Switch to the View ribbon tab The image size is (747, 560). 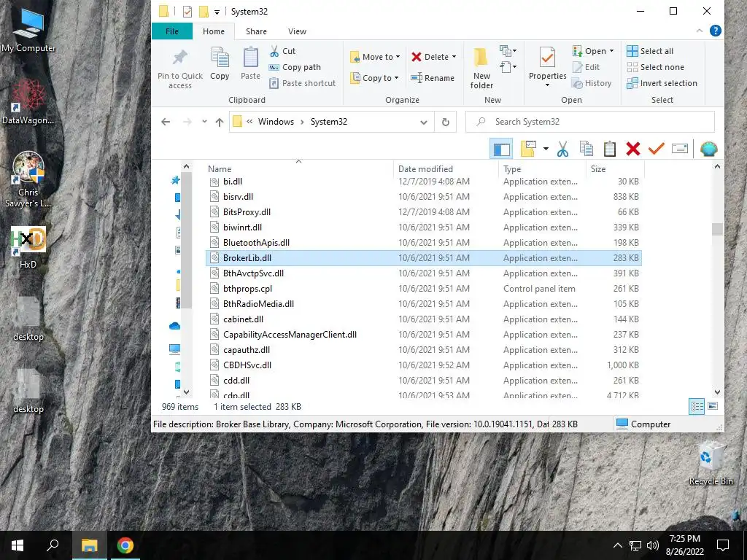click(298, 31)
